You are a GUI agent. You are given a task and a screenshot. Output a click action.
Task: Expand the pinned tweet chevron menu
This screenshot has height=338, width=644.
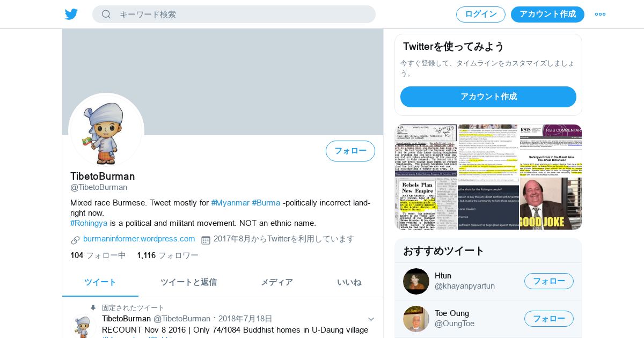[370, 319]
